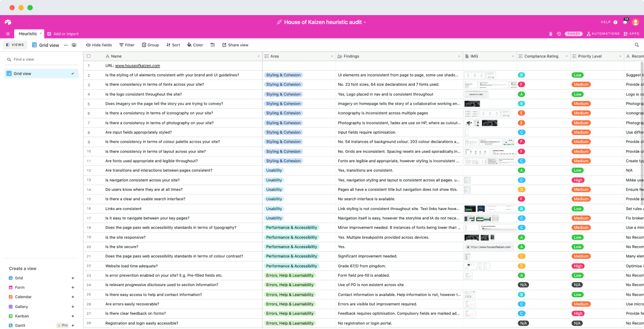644x329 pixels.
Task: Open the Name column dropdown arrow
Action: pos(258,57)
